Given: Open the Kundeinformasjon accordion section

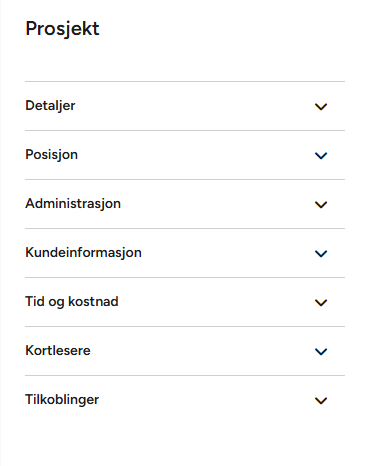Looking at the screenshot, I should coord(185,253).
